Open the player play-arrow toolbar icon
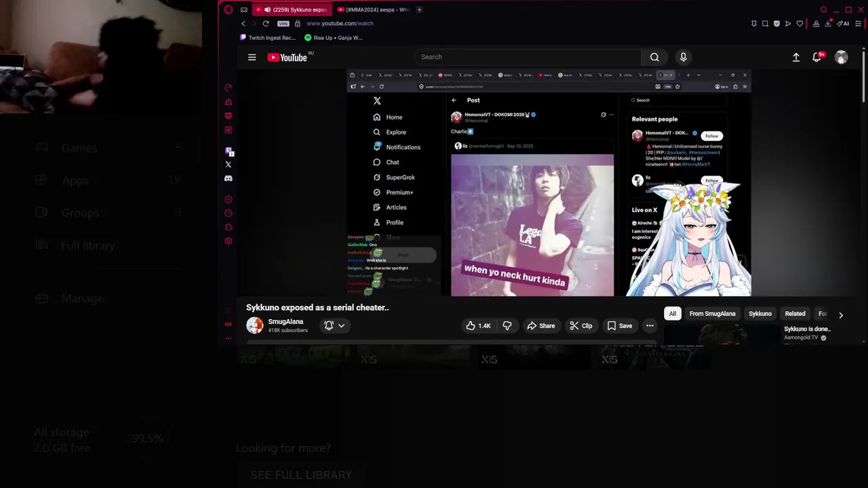 tap(788, 24)
